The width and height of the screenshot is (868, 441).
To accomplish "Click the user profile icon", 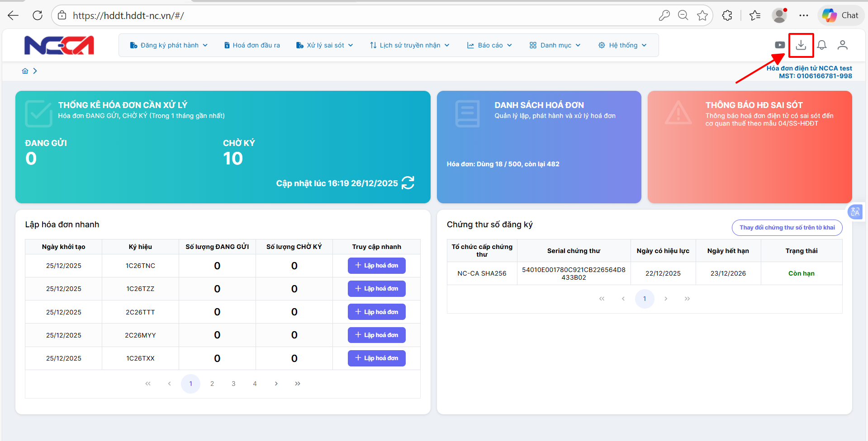I will (x=842, y=45).
